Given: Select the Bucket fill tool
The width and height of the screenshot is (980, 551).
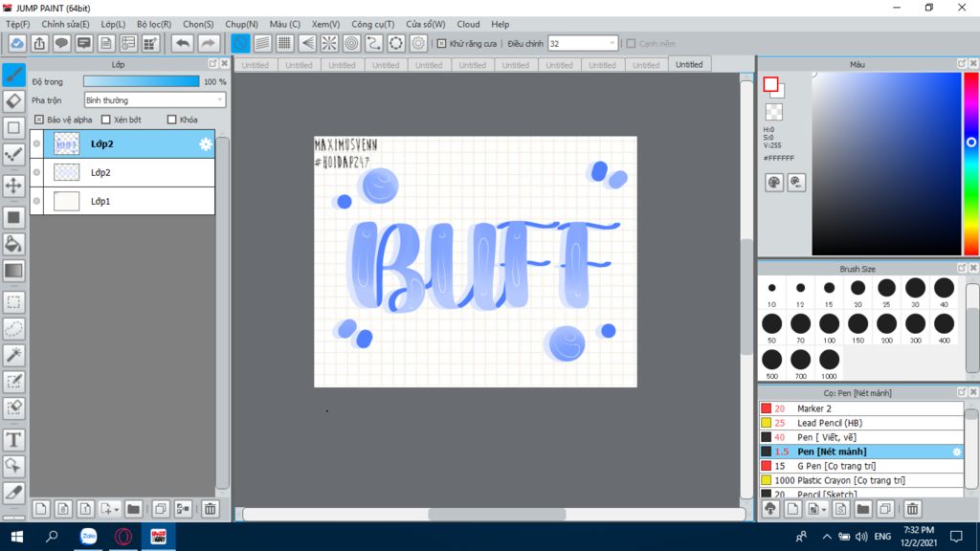Looking at the screenshot, I should click(x=13, y=244).
